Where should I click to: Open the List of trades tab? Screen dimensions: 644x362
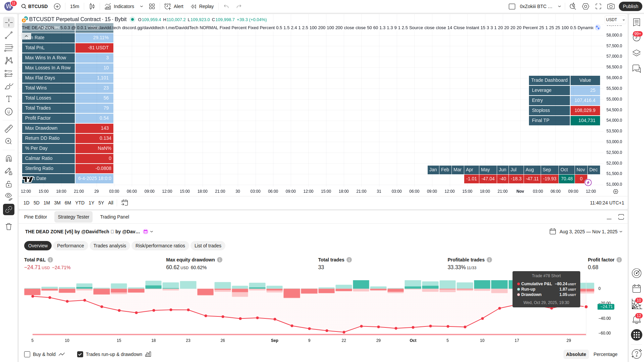pos(208,246)
